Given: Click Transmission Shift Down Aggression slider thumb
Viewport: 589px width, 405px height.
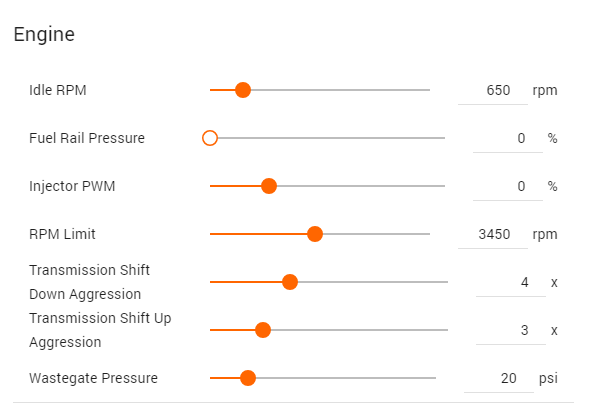Looking at the screenshot, I should (290, 282).
